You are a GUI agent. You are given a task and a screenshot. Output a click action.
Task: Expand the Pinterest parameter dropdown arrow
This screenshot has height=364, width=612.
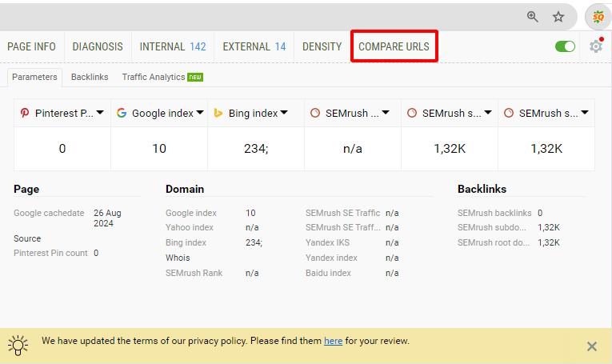point(100,114)
